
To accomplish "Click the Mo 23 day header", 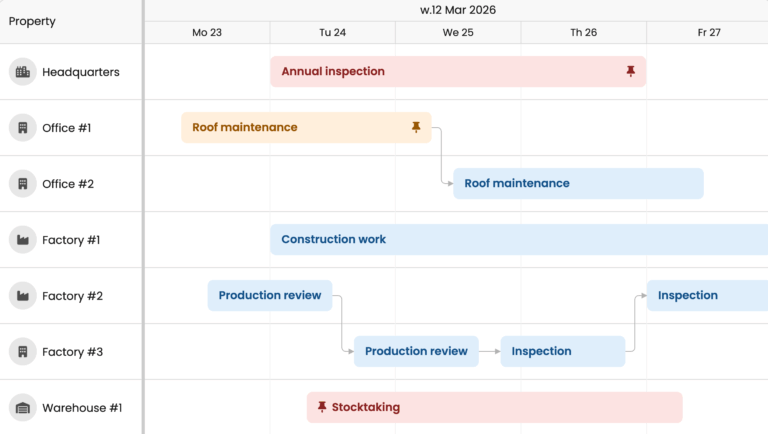I will point(207,33).
